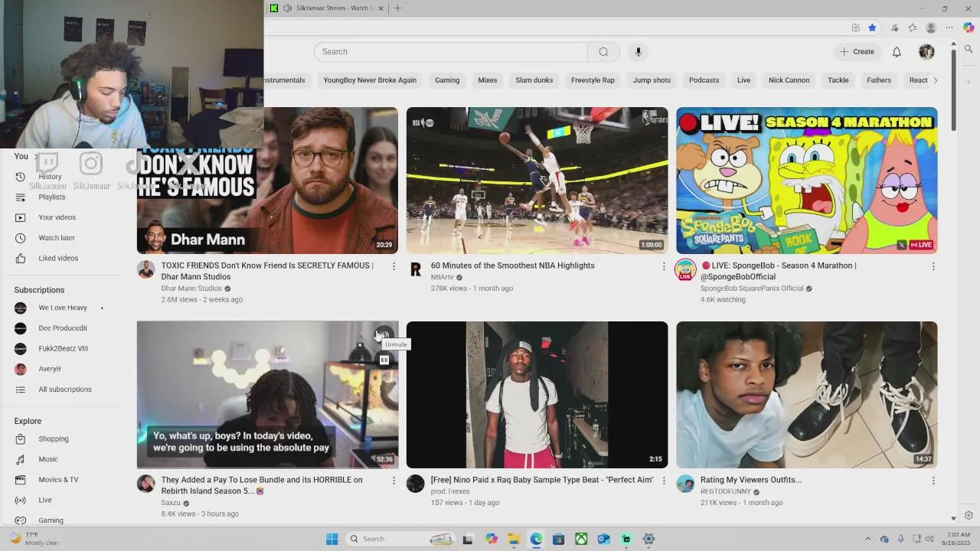This screenshot has width=980, height=551.
Task: Open the REGTOOFUNNY channel avatar
Action: 685,484
